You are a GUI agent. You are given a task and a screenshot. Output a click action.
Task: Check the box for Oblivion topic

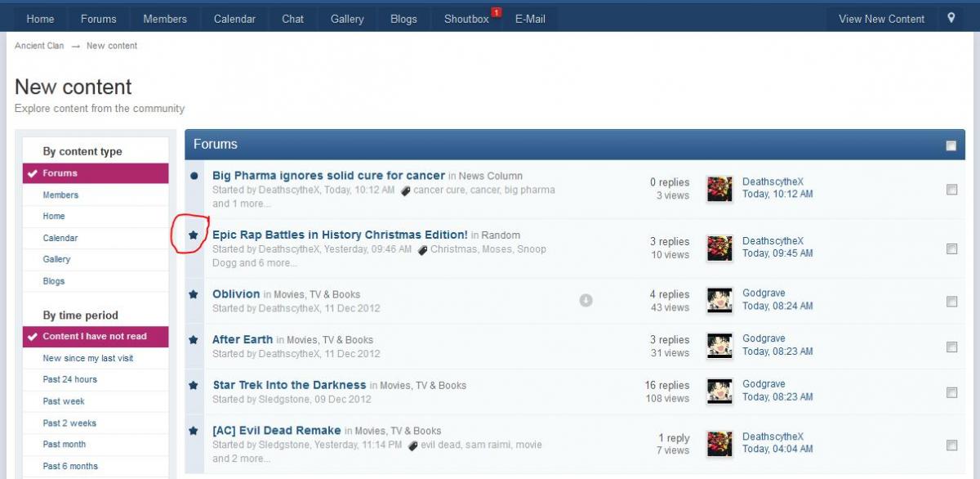951,302
